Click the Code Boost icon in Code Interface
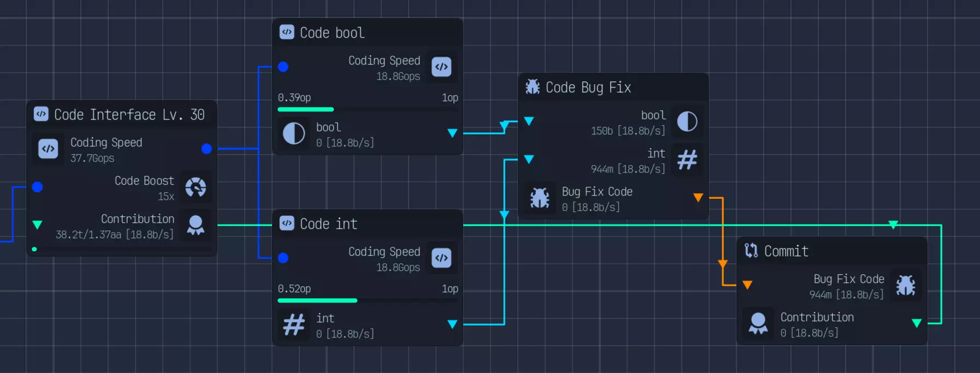The width and height of the screenshot is (980, 373). pos(196,187)
